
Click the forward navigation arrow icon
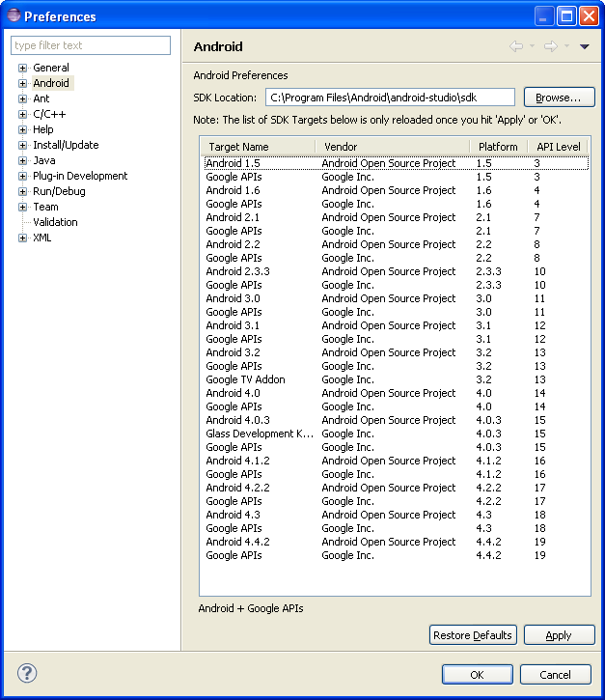(551, 46)
